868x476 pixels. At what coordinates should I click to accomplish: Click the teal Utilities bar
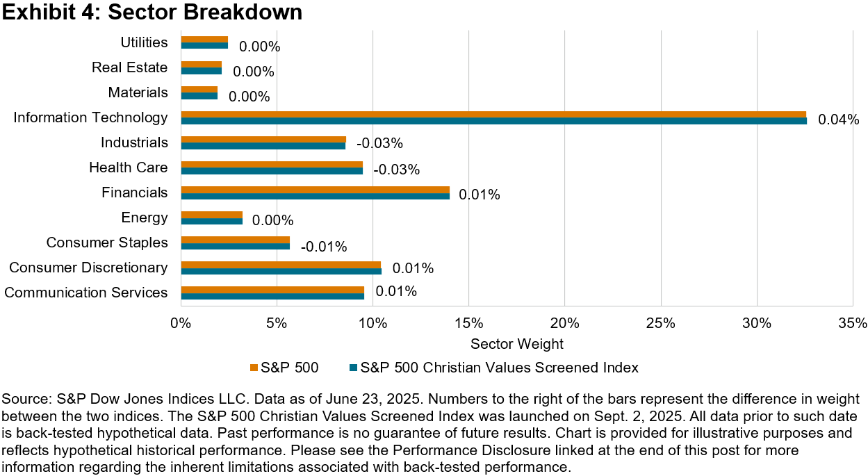[204, 46]
